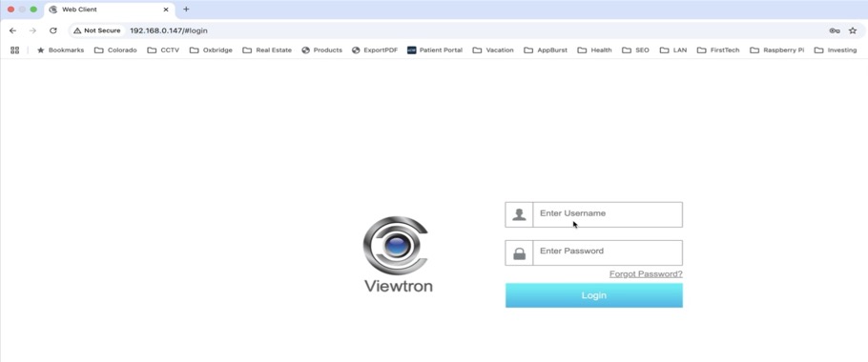Open the saved password key icon
Screen dimensions: 868x362
pyautogui.click(x=835, y=30)
